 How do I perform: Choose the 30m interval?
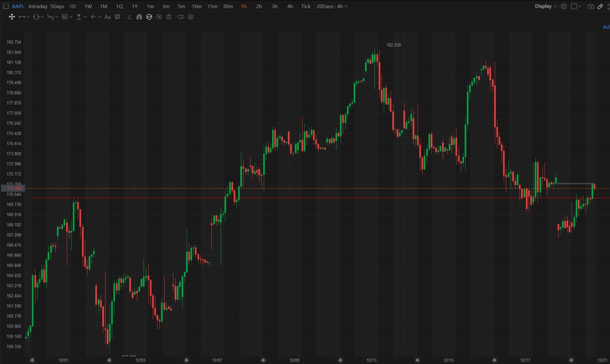228,6
